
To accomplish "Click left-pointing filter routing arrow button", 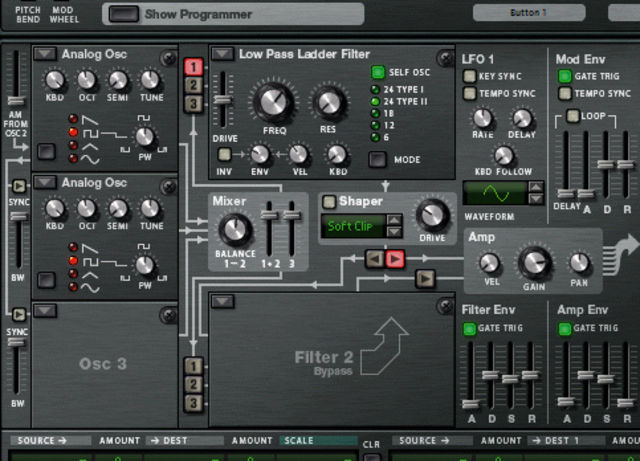I will click(x=375, y=259).
